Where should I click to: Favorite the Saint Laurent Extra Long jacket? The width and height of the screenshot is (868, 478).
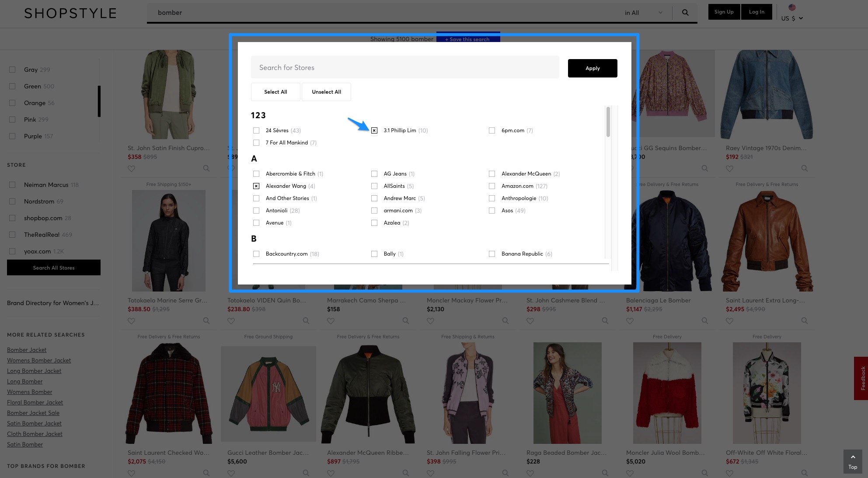[x=729, y=321]
